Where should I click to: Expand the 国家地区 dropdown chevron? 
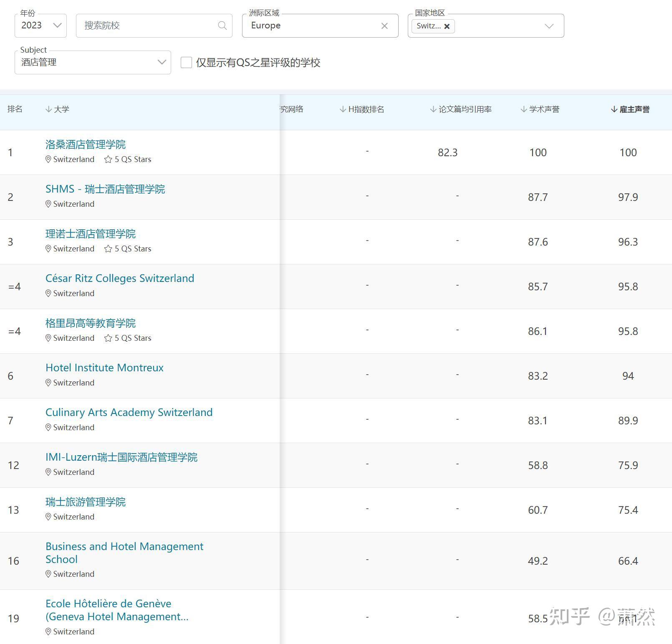549,26
